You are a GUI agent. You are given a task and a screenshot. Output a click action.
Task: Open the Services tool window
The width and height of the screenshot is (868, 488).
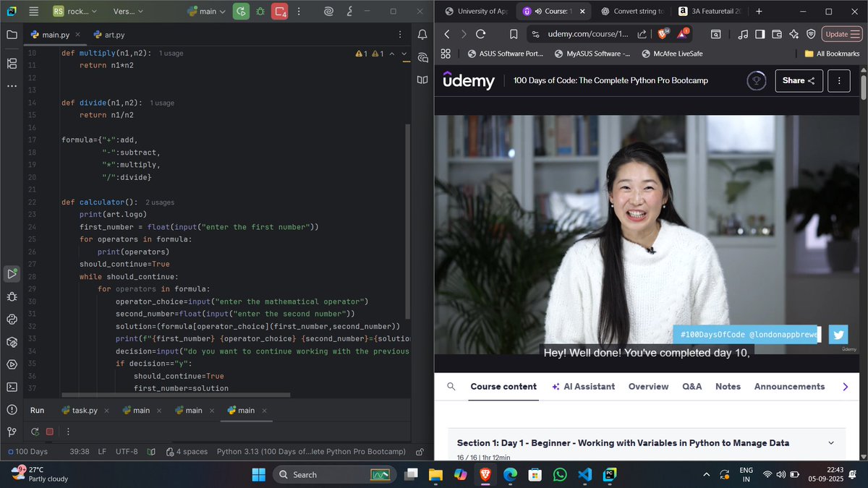click(x=11, y=364)
